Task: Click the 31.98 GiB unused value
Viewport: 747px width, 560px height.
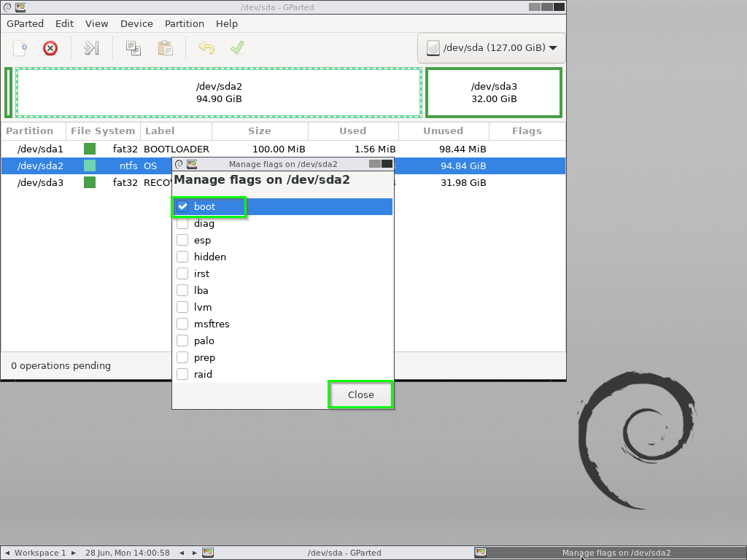Action: [463, 182]
